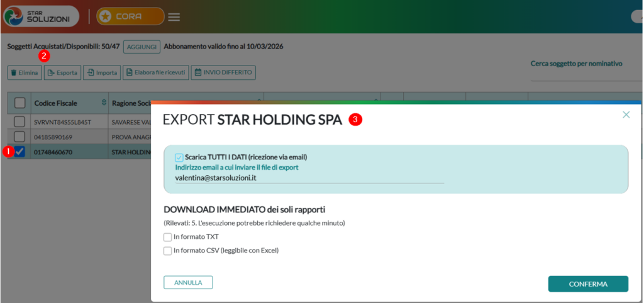Click the ANNULLA button
The image size is (644, 303).
click(x=188, y=282)
